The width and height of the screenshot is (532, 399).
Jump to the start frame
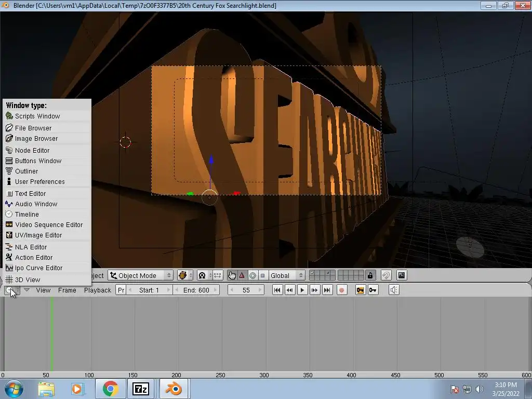pyautogui.click(x=277, y=290)
